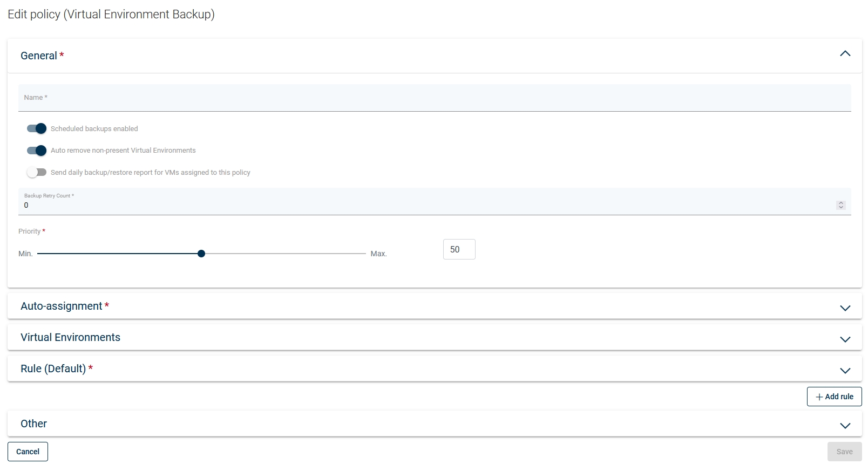This screenshot has width=868, height=464.
Task: Open the Virtual Environments section header
Action: tap(71, 338)
